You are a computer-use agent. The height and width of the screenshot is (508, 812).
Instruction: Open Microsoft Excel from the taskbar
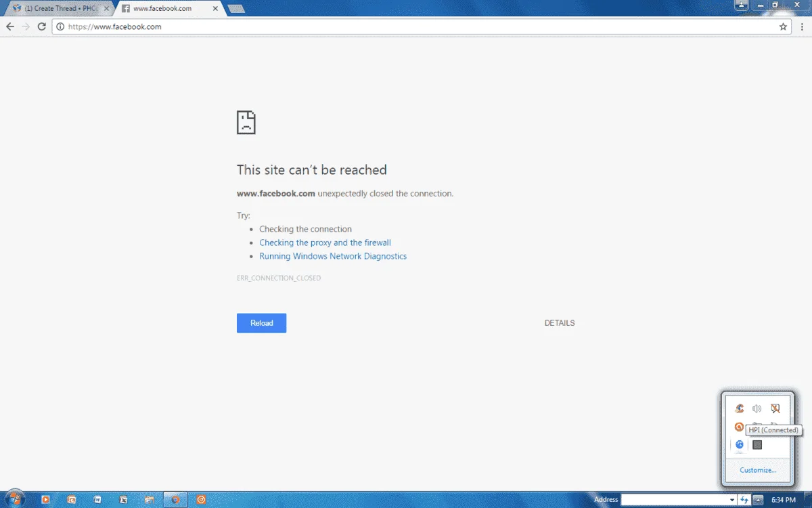coord(123,500)
